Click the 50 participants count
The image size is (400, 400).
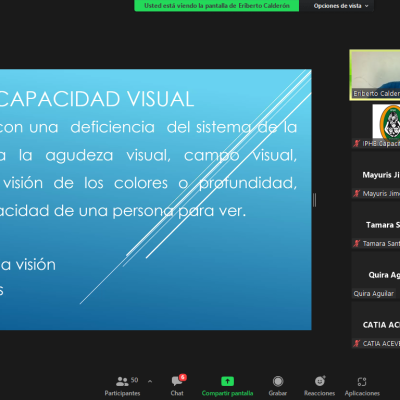point(134,380)
